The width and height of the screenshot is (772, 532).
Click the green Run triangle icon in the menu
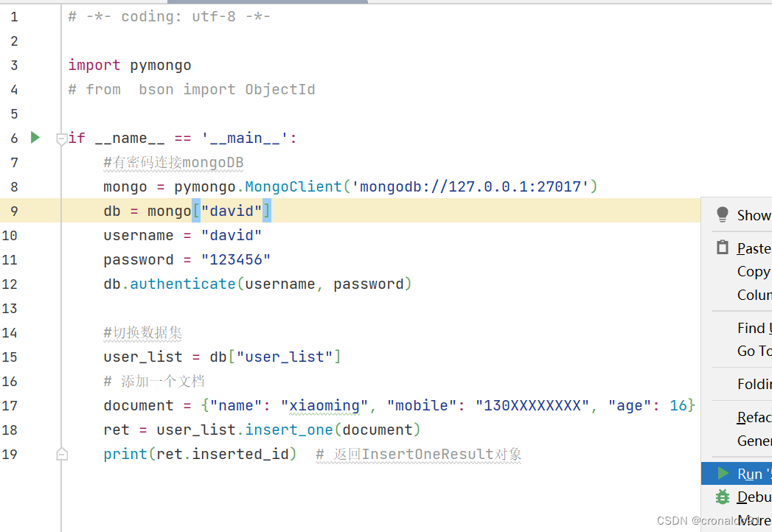coord(723,474)
